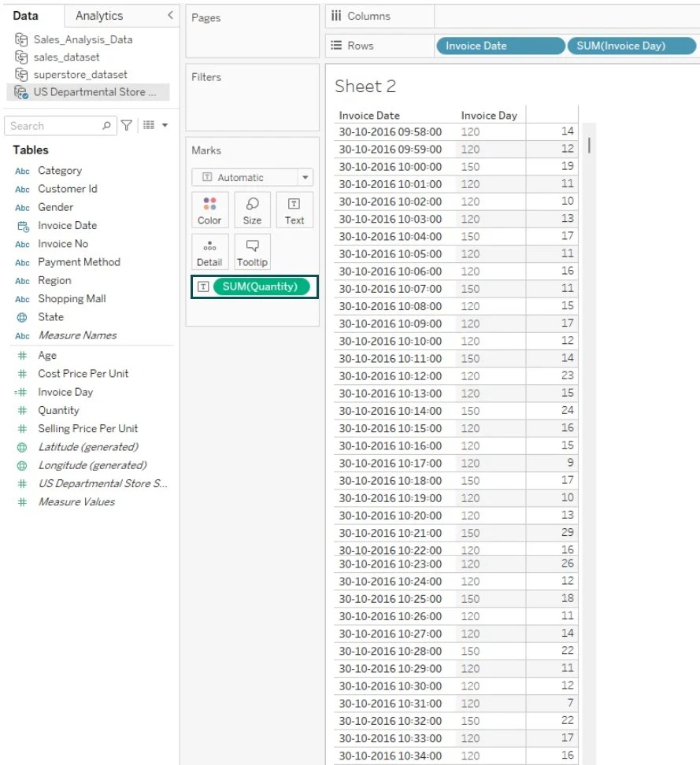Click value 29 in the 10:21:00 row
This screenshot has width=700, height=765.
coord(567,532)
